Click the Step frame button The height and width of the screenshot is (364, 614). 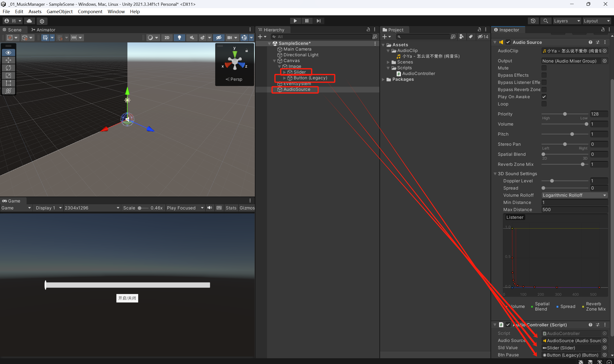click(319, 21)
